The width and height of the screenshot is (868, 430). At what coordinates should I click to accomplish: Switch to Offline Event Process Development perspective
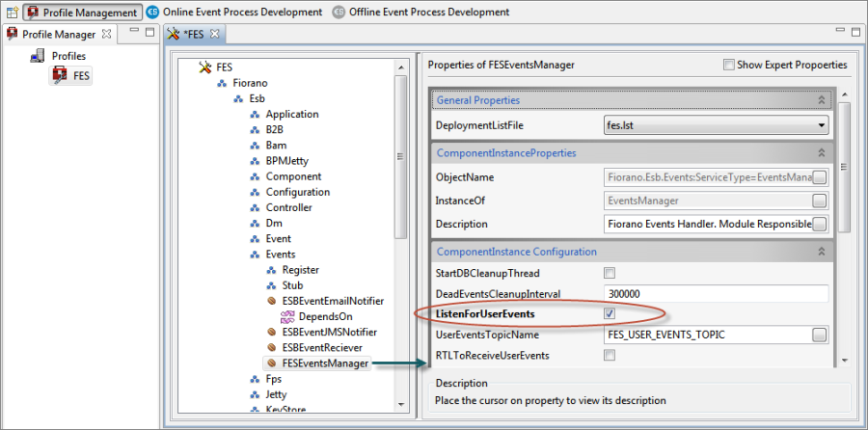tap(420, 12)
